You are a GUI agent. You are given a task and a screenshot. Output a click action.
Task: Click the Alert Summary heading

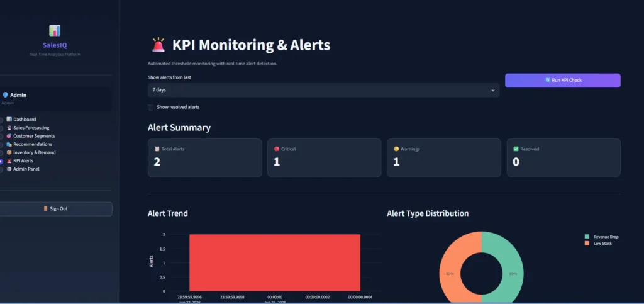click(x=179, y=128)
